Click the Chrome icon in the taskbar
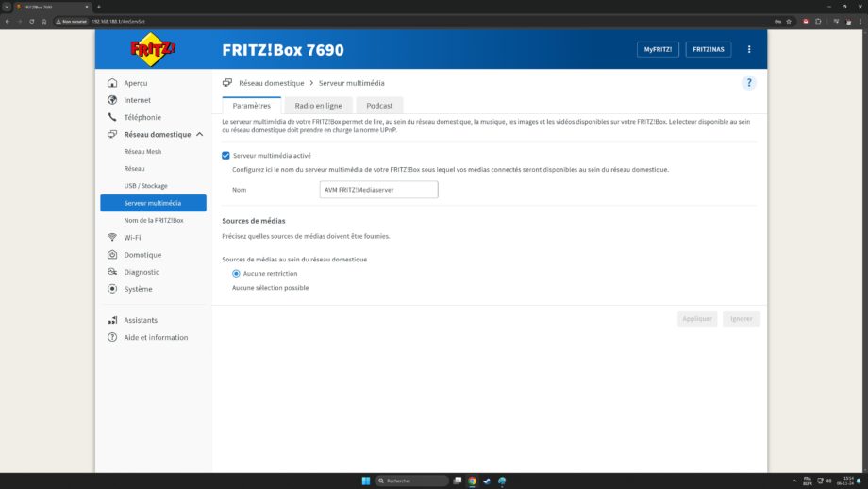 472,481
